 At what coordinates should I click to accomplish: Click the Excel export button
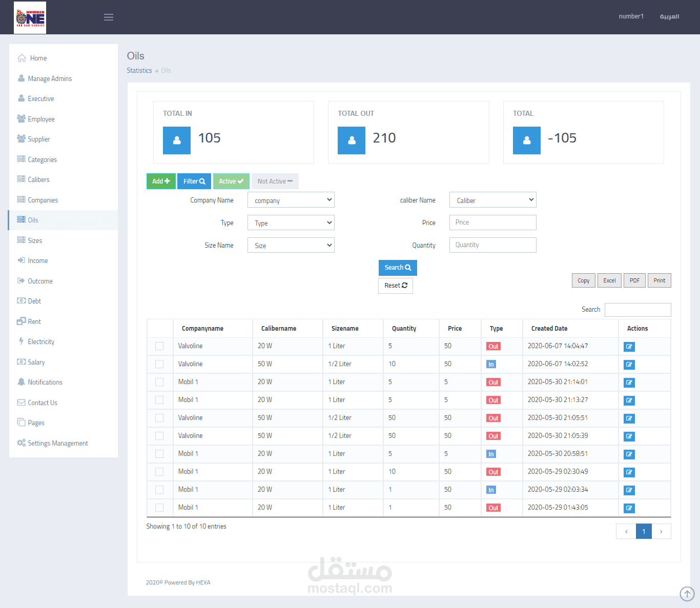[x=609, y=280]
